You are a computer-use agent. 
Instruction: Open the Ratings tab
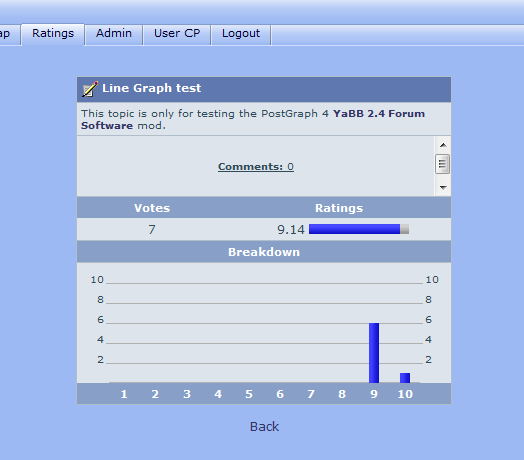53,33
